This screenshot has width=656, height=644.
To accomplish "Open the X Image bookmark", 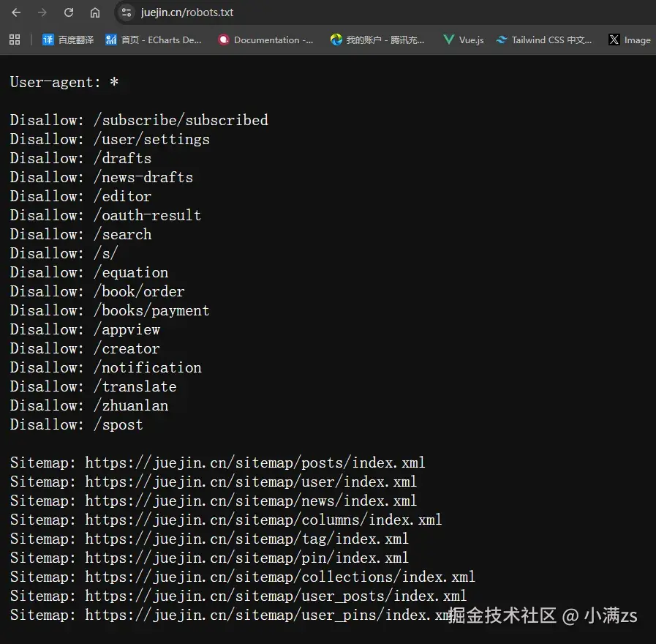I will (630, 40).
